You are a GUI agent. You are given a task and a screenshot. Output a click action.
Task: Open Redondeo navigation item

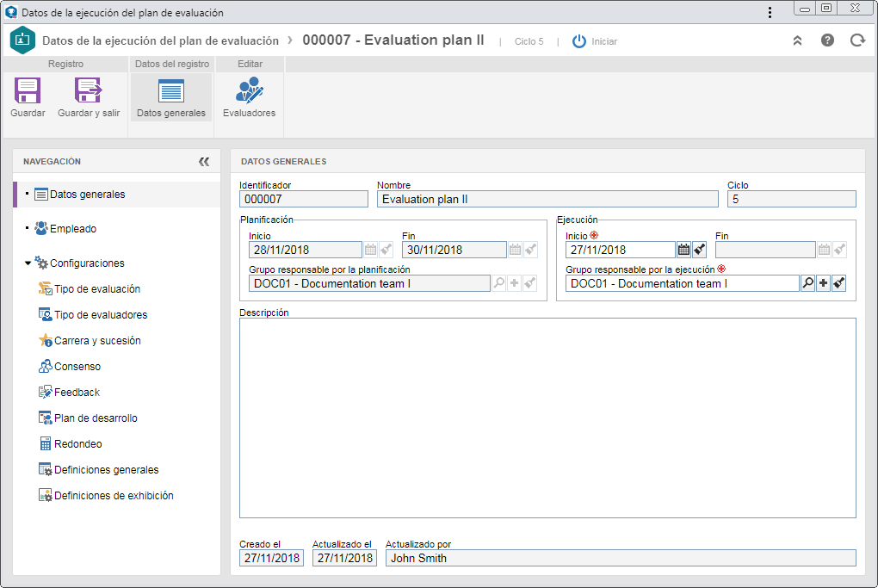coord(77,443)
